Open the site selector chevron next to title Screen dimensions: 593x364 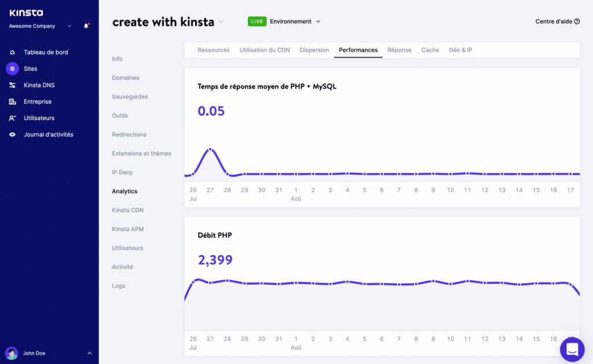point(221,22)
